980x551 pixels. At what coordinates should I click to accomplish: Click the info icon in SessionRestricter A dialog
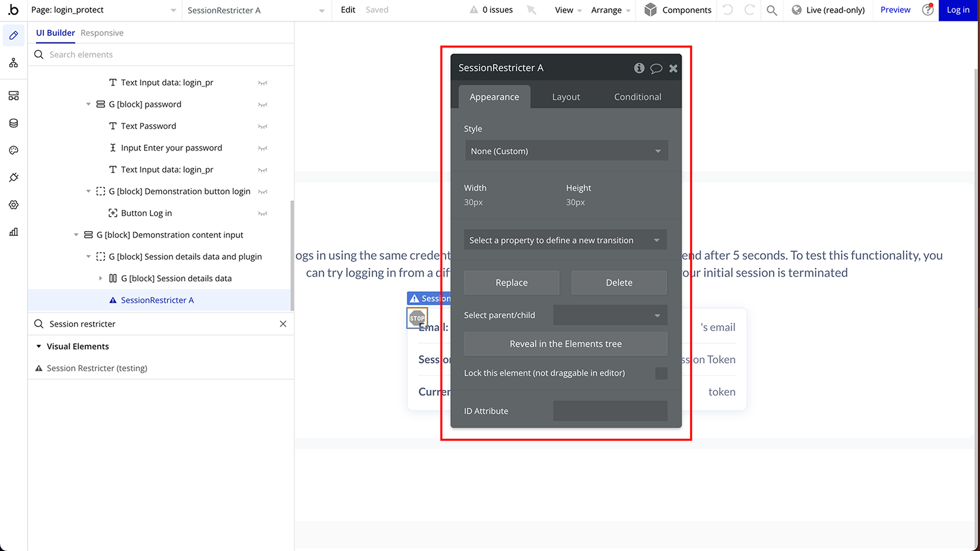pyautogui.click(x=639, y=67)
